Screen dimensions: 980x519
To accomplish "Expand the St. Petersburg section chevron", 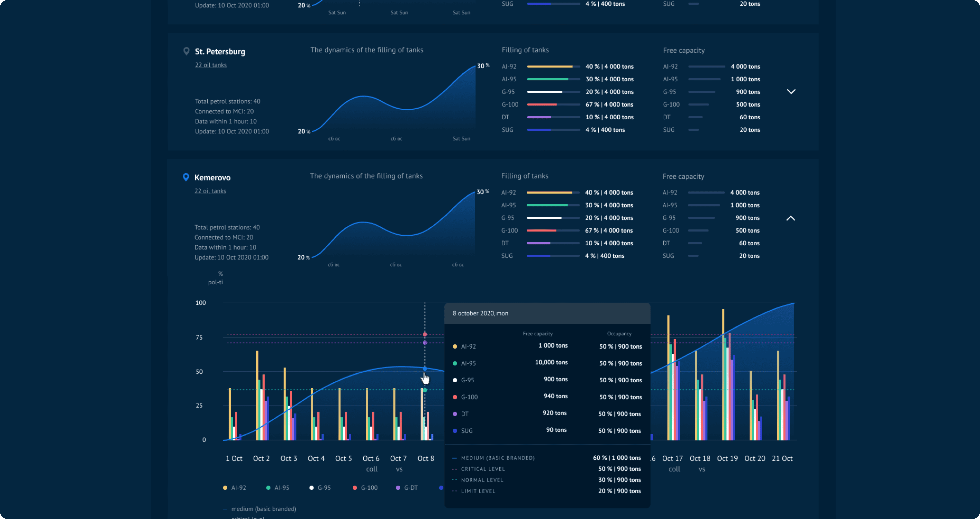I will (791, 91).
